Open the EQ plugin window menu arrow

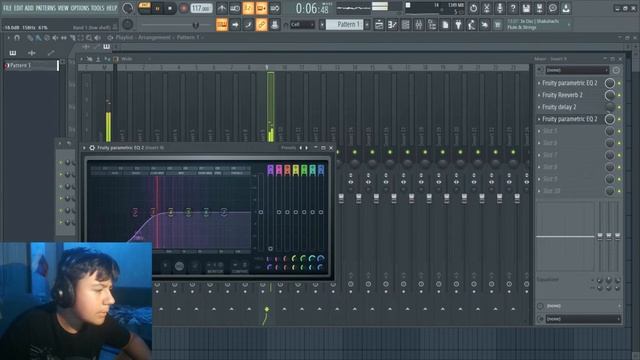(x=84, y=148)
